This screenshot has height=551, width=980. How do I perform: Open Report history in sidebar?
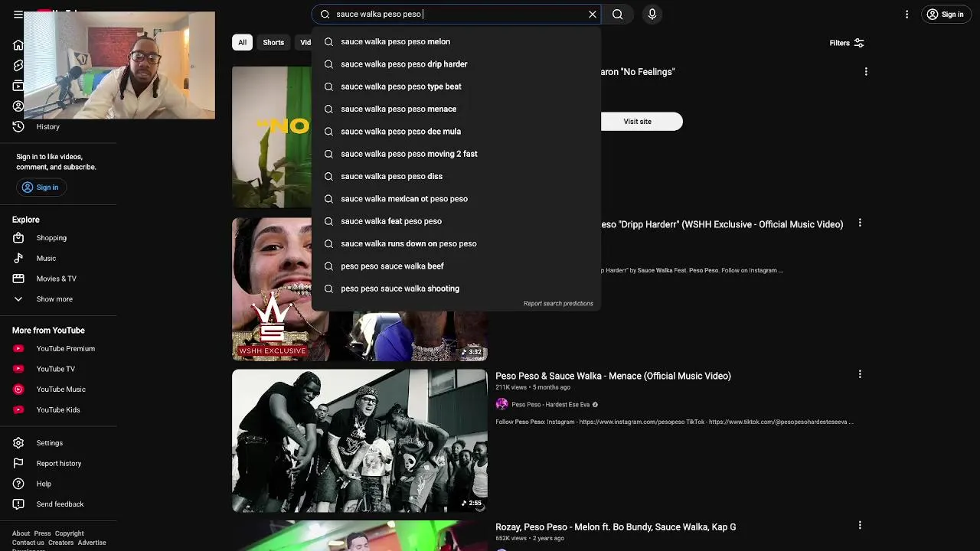click(x=58, y=464)
